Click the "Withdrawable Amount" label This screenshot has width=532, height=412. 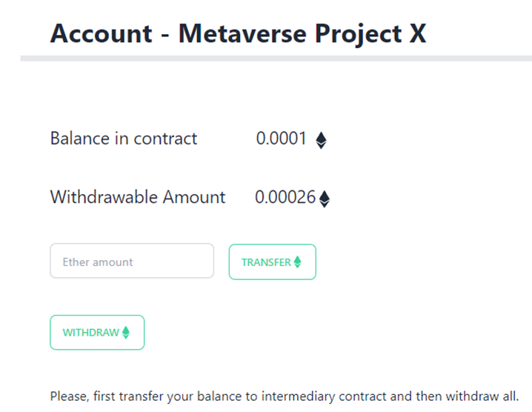click(138, 197)
